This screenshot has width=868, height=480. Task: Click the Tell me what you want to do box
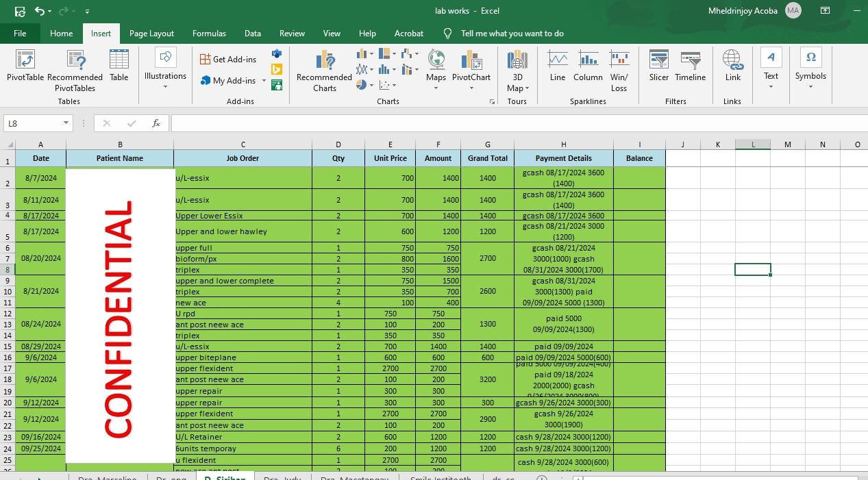(512, 34)
